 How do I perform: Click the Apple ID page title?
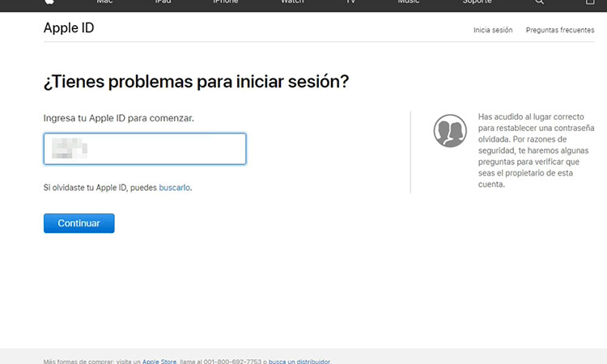tap(69, 28)
